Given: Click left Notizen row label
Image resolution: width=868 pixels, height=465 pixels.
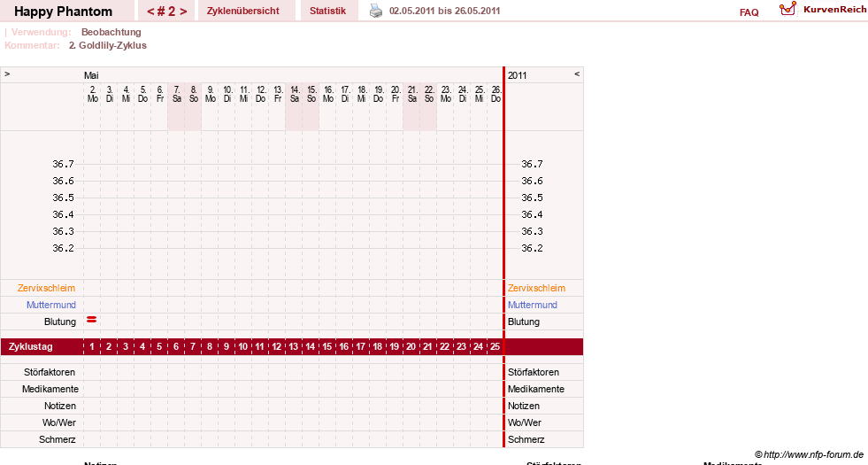Looking at the screenshot, I should pyautogui.click(x=60, y=406).
